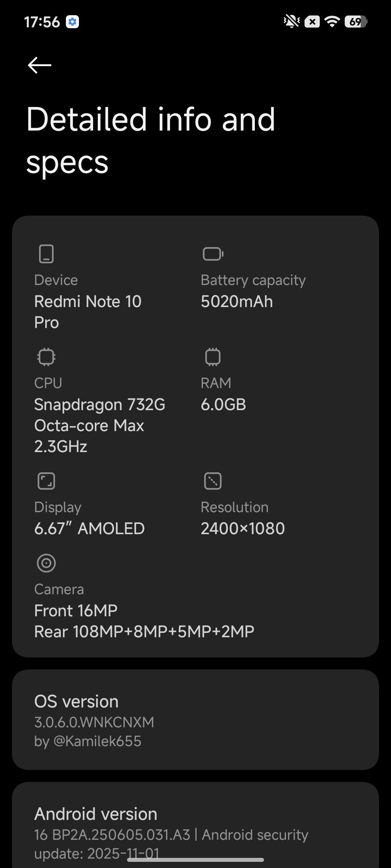Tap the Wi-Fi status icon
The image size is (391, 868).
pyautogui.click(x=332, y=22)
